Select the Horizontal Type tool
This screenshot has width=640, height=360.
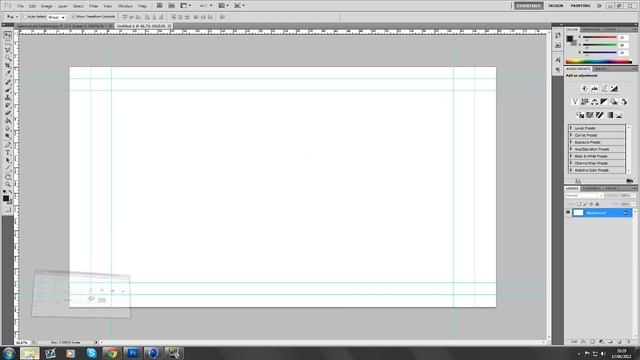click(7, 152)
